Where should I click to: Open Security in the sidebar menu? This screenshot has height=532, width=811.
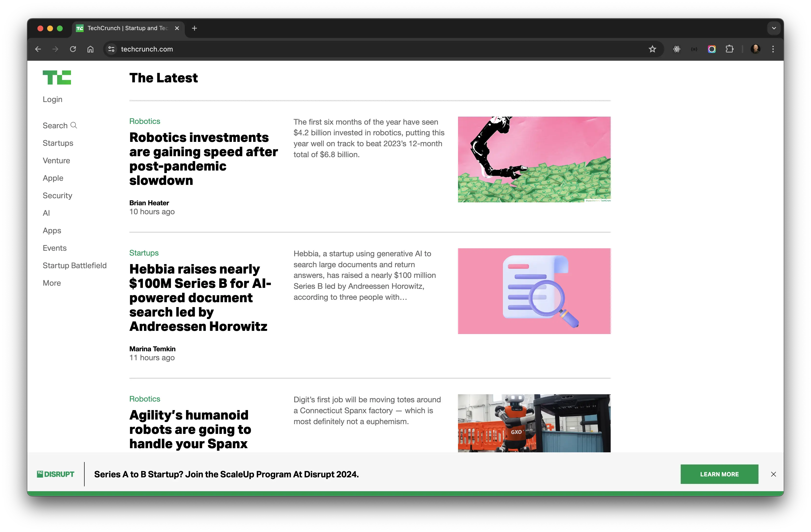click(57, 196)
